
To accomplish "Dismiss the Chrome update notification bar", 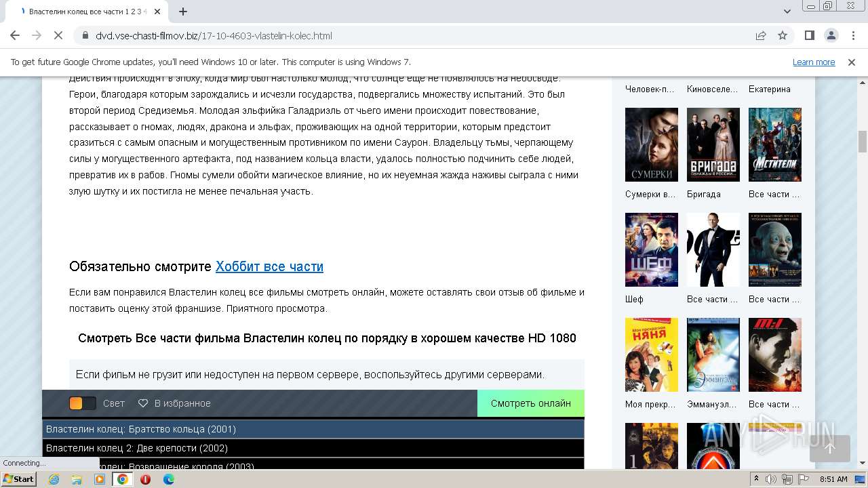I will pyautogui.click(x=852, y=62).
